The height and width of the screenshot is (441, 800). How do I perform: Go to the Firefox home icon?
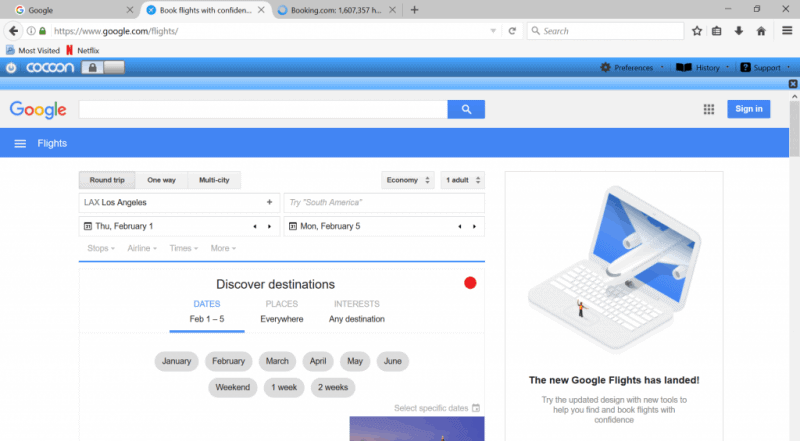click(761, 31)
